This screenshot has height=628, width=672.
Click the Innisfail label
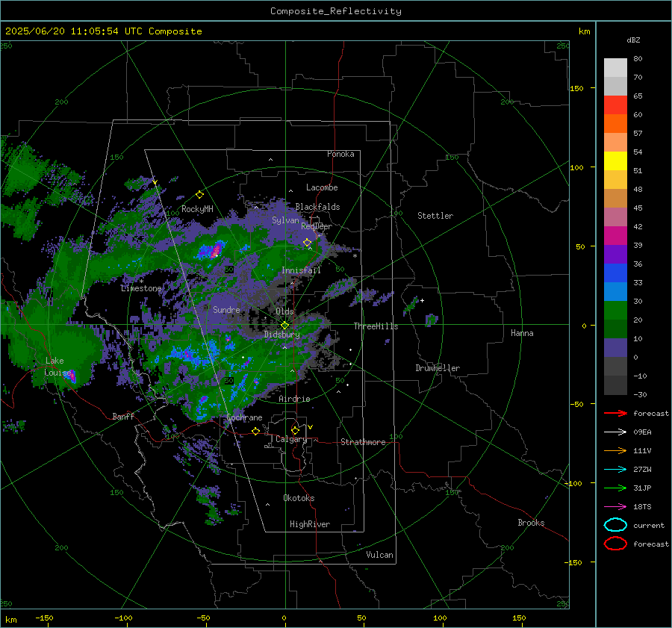click(x=301, y=270)
